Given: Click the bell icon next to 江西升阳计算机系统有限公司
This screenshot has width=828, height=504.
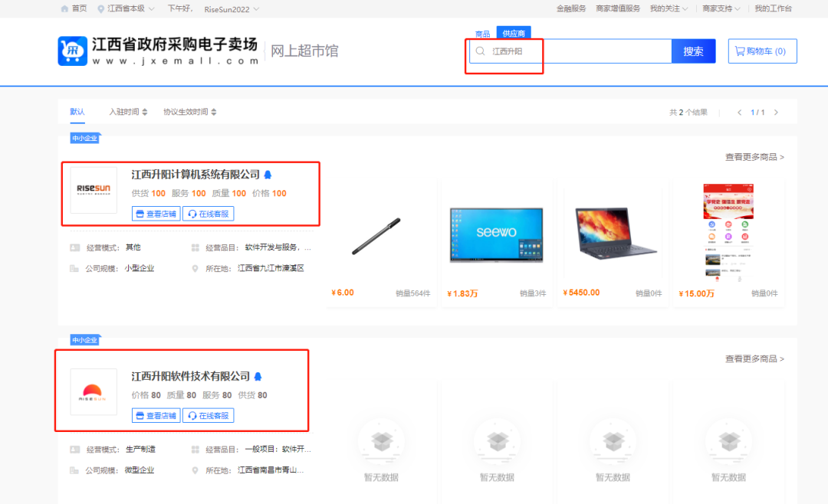Looking at the screenshot, I should click(266, 175).
